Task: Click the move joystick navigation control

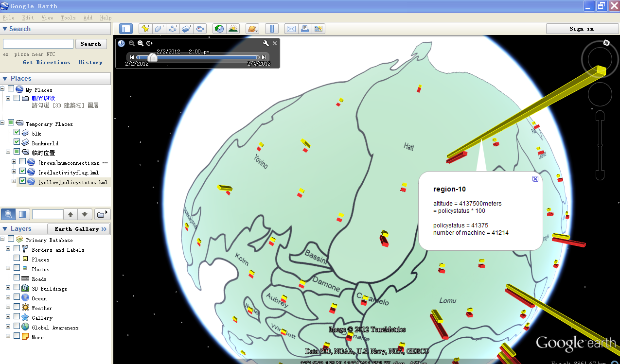Action: click(x=600, y=95)
